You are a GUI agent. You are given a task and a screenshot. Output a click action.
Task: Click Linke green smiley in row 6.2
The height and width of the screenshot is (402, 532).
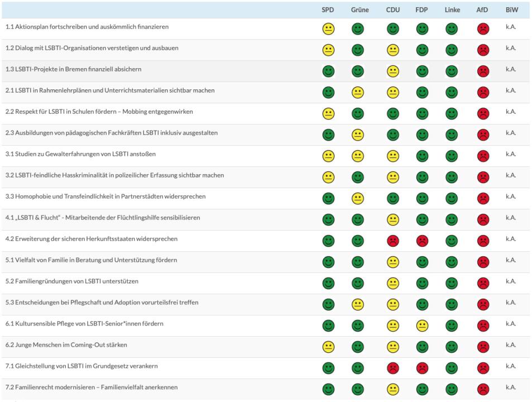coord(452,347)
